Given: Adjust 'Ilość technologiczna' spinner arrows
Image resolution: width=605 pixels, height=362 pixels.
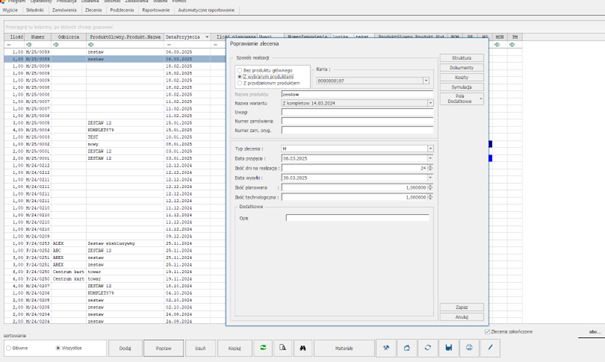Looking at the screenshot, I should tap(430, 197).
